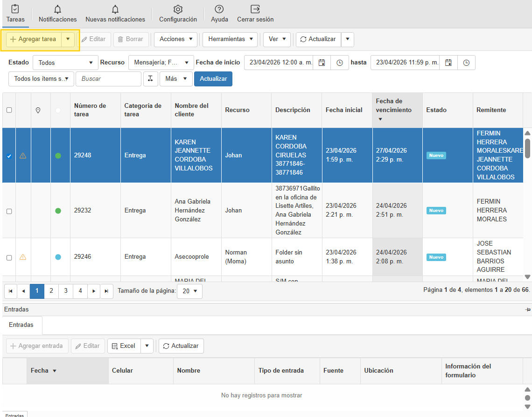The image size is (532, 417).
Task: Open calendar picker for Fecha de inicio
Action: pyautogui.click(x=322, y=63)
